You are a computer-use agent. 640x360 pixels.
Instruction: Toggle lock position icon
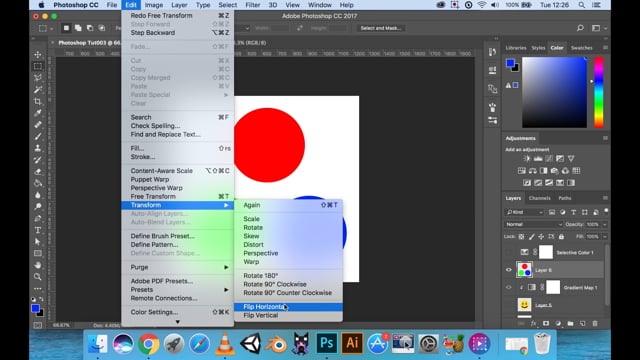click(x=541, y=237)
